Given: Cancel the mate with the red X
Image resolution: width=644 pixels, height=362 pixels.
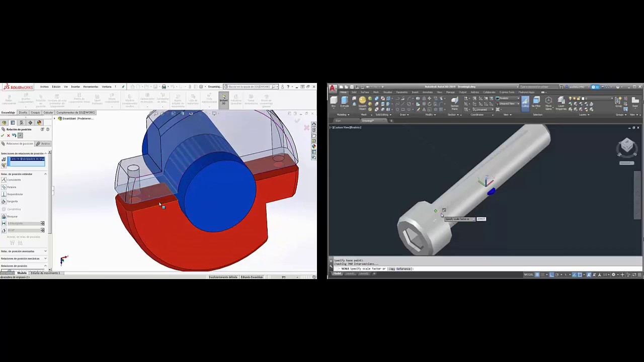Looking at the screenshot, I should coord(9,135).
